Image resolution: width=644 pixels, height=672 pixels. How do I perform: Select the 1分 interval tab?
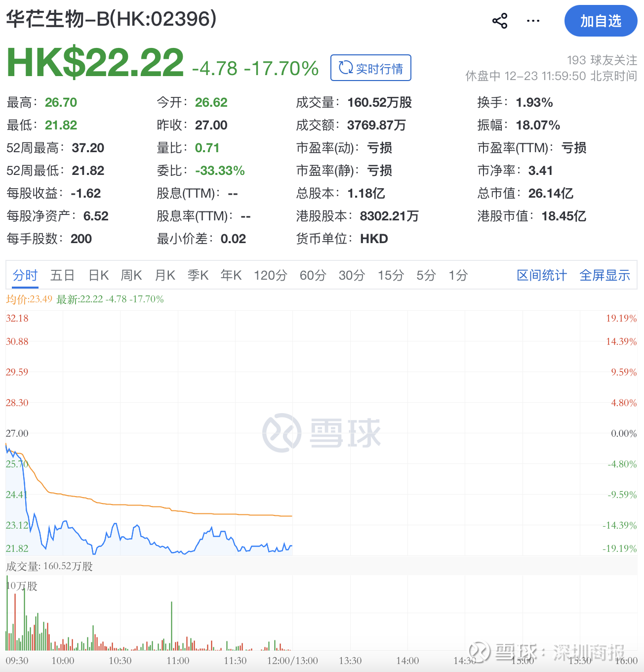tap(458, 275)
